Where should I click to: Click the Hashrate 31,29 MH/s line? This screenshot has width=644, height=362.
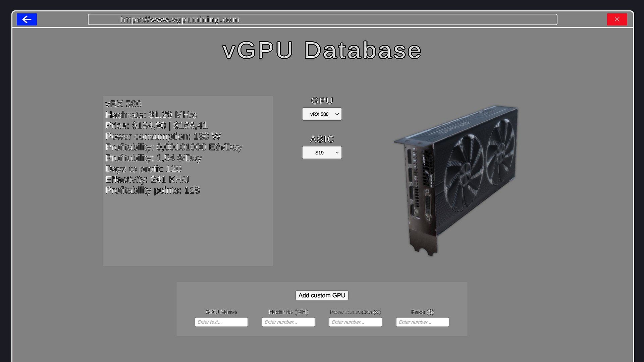[x=151, y=115]
